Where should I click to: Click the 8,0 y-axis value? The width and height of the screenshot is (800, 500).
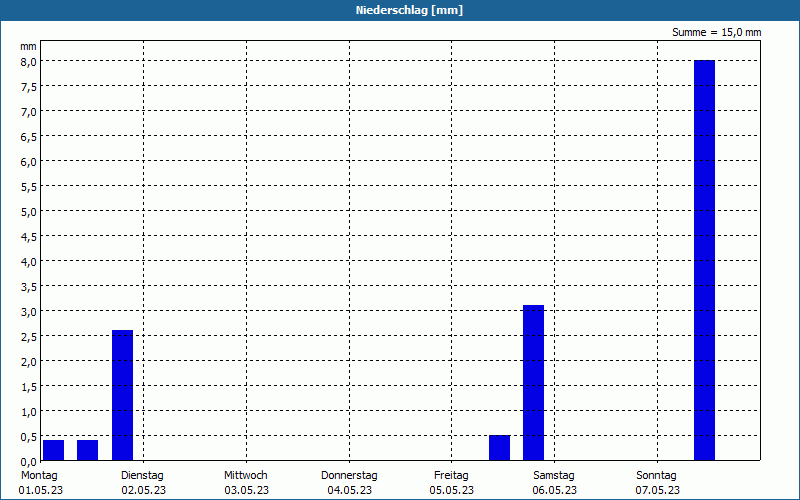(29, 61)
